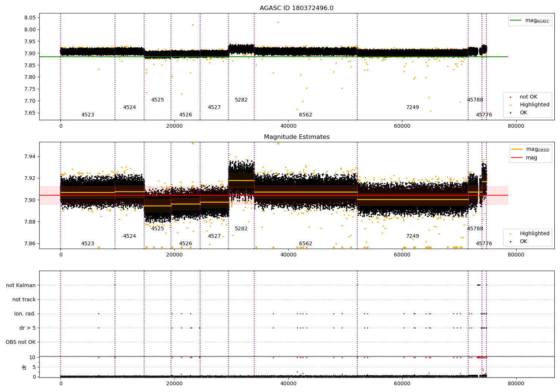The image size is (560, 392).
Task: Click tick label '5' on the dr axis
Action: click(x=34, y=367)
